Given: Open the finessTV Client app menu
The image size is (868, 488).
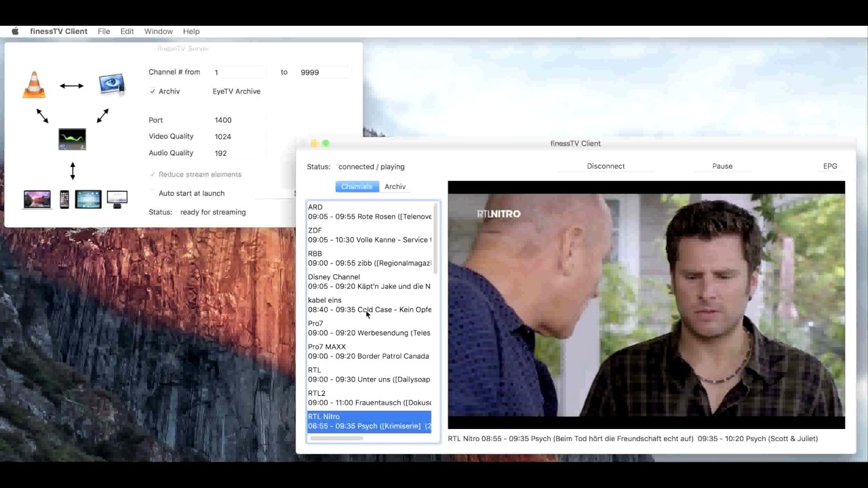Looking at the screenshot, I should 58,31.
